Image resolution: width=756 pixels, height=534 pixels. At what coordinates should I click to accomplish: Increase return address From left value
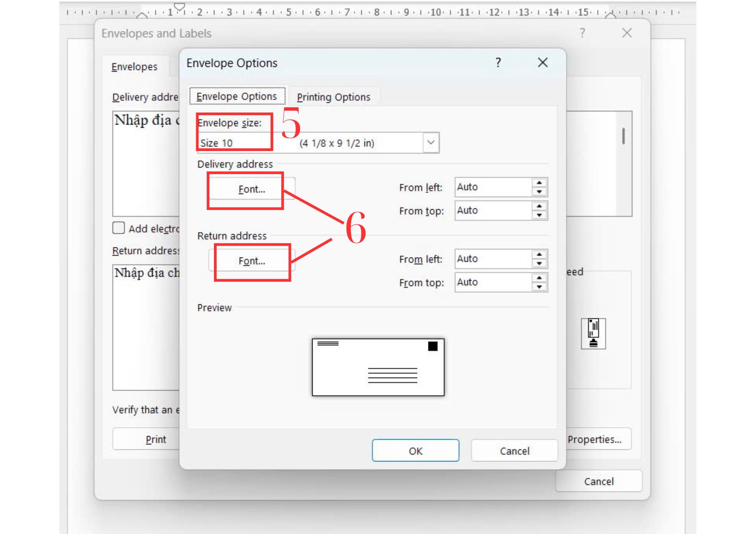539,255
